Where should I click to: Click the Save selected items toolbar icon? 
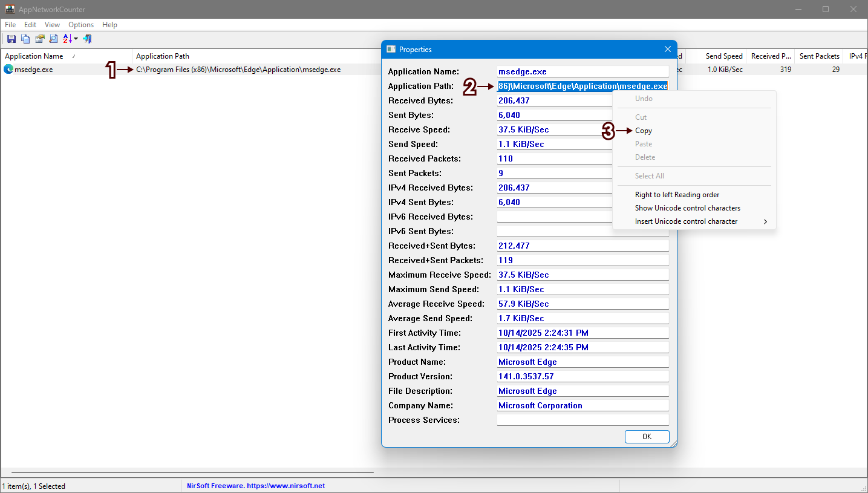point(11,39)
